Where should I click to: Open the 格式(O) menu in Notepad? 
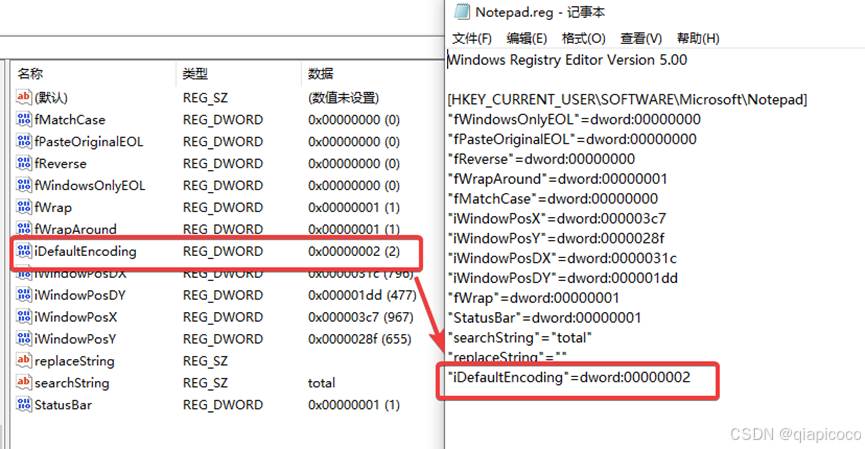pos(584,39)
